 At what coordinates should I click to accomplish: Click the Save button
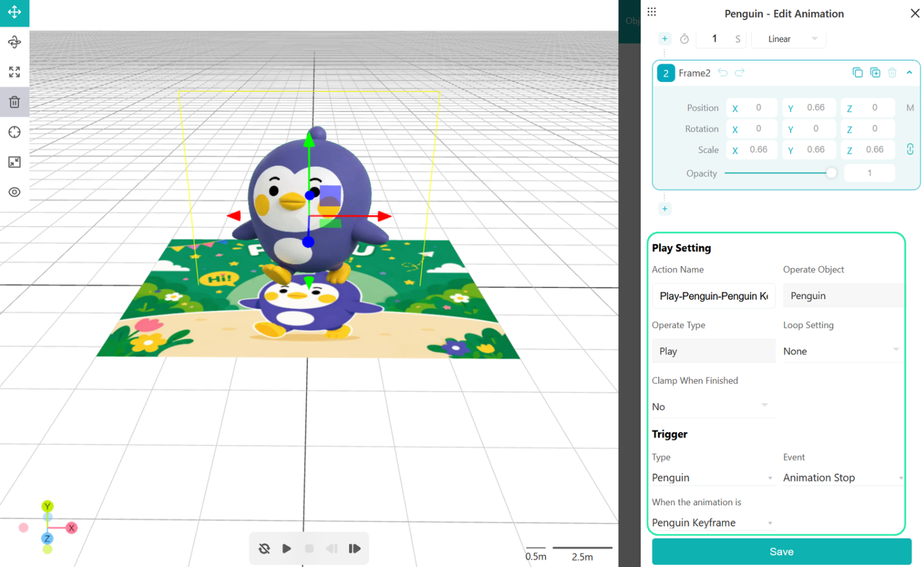pyautogui.click(x=781, y=552)
